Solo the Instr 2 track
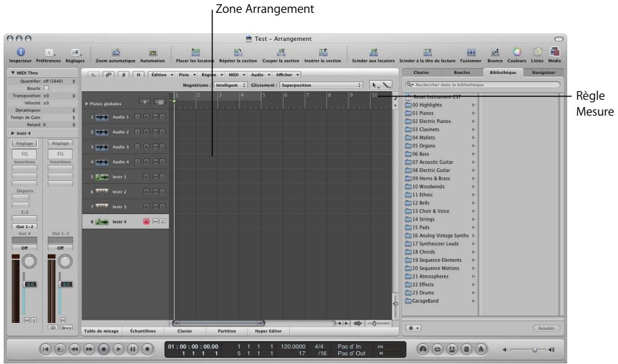Image resolution: width=618 pixels, height=364 pixels. coord(162,191)
